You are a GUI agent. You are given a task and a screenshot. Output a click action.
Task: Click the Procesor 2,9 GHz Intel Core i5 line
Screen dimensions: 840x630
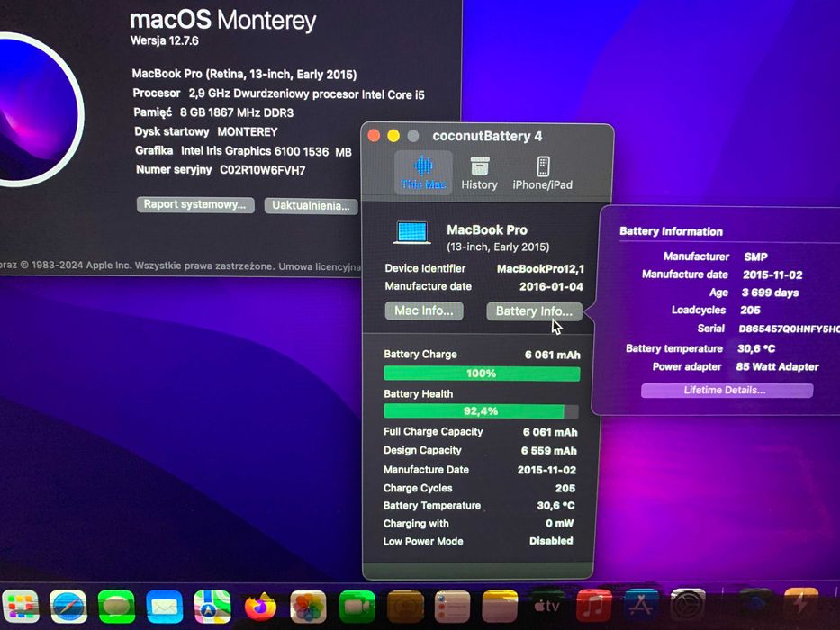[x=278, y=94]
